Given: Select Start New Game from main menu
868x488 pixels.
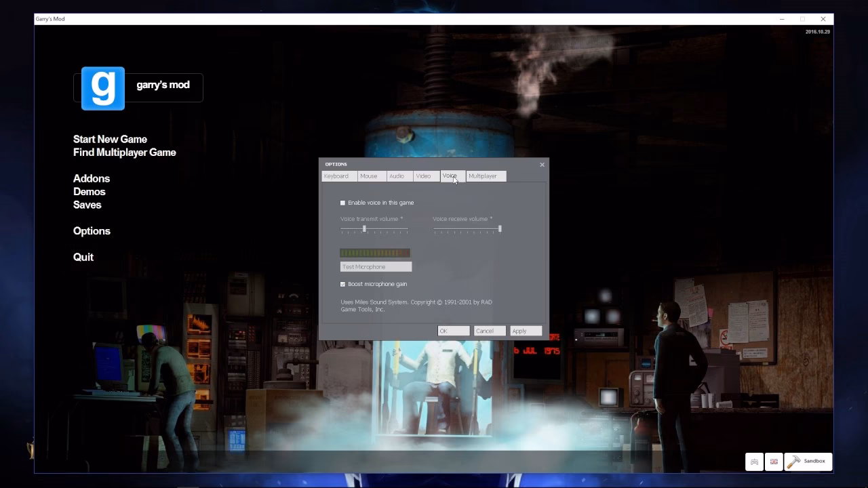Looking at the screenshot, I should pos(110,139).
